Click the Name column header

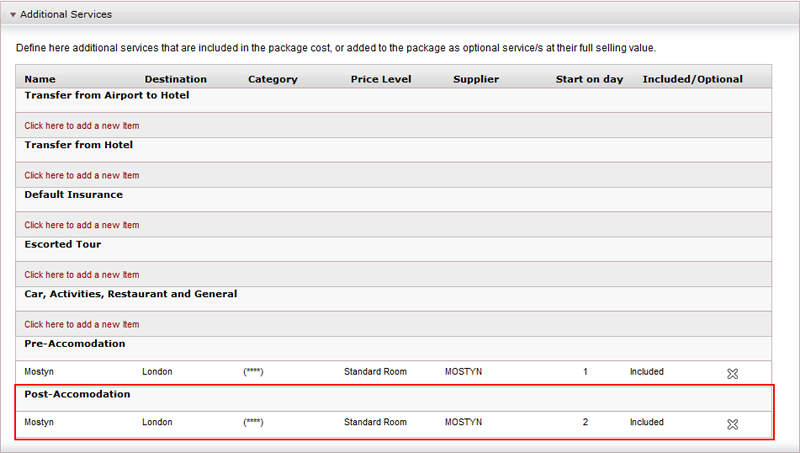click(x=40, y=79)
